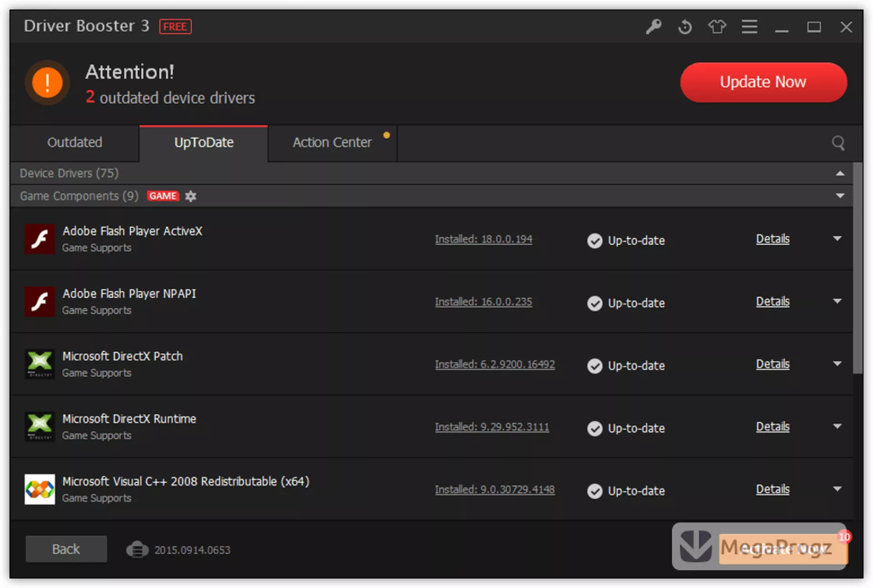This screenshot has height=588, width=873.
Task: Click Microsoft DirectX Patch icon
Action: [x=40, y=364]
